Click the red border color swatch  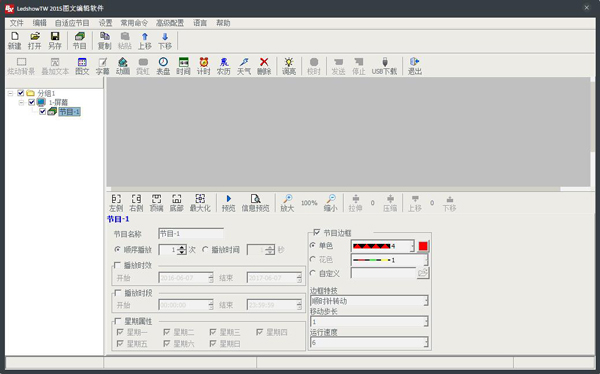coord(423,246)
